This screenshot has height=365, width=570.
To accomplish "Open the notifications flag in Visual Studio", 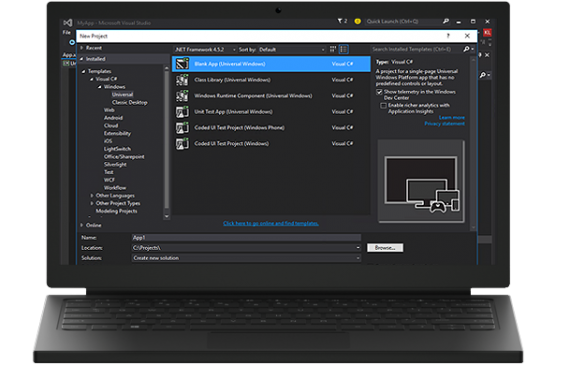I will tap(342, 21).
